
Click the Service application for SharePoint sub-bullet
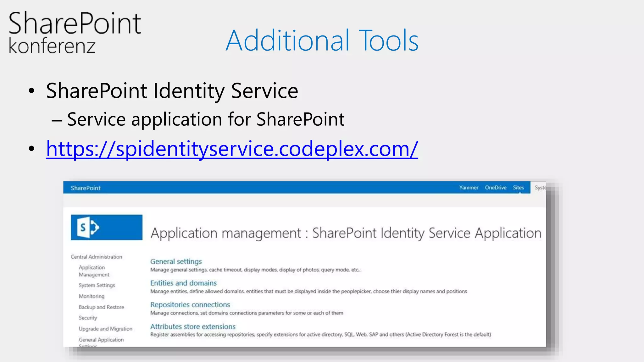click(x=206, y=119)
